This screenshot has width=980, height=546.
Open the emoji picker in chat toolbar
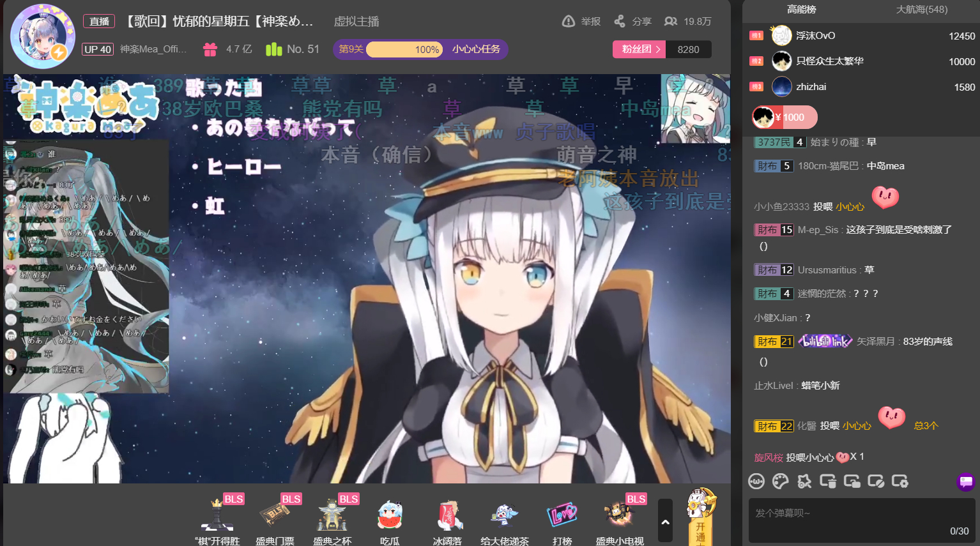[x=756, y=481]
